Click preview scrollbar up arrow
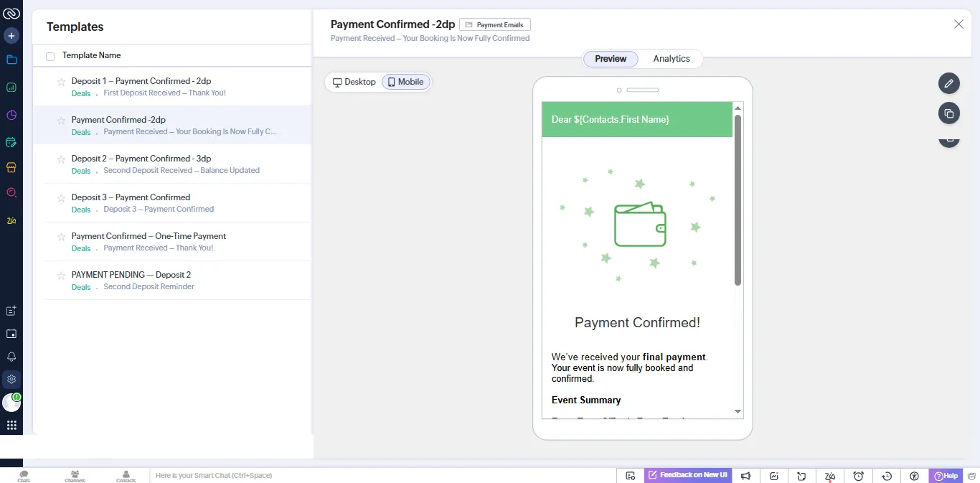This screenshot has width=980, height=483. [x=738, y=108]
